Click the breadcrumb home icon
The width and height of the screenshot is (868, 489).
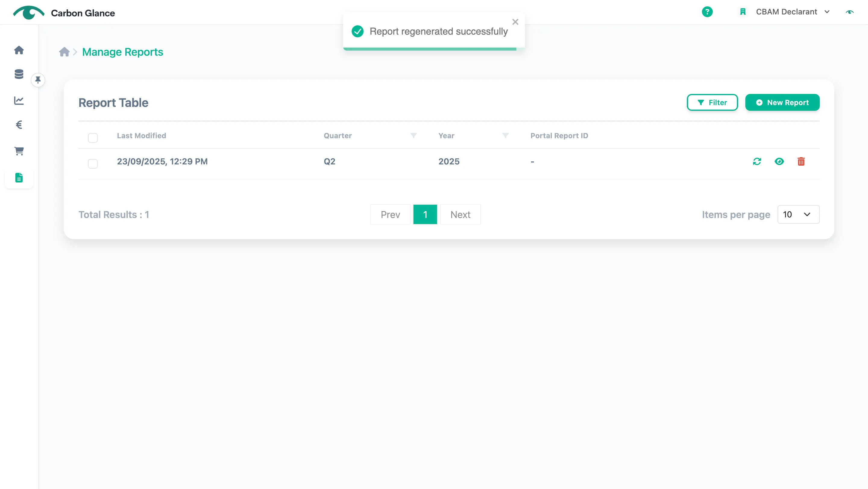tap(64, 52)
